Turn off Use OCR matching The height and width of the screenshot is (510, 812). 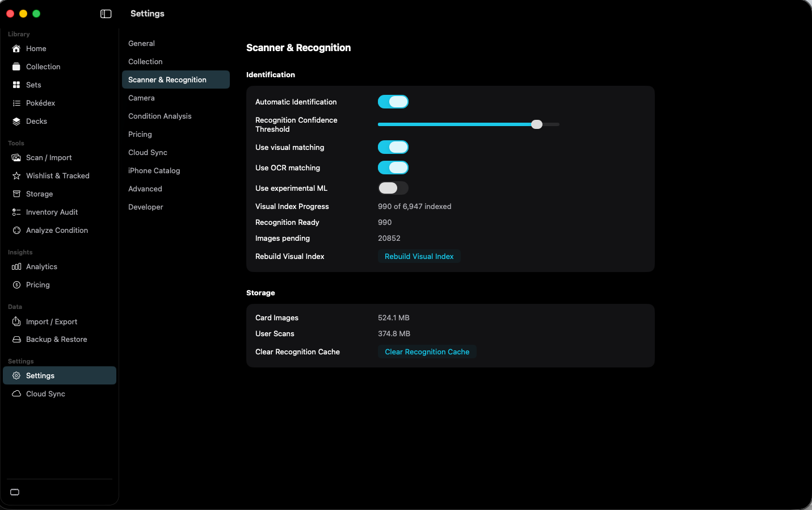pos(393,168)
